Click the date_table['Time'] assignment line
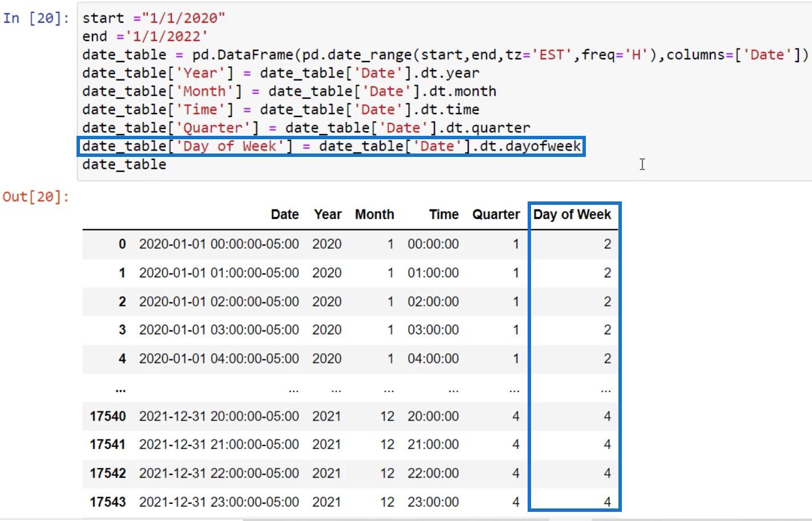812x521 pixels. pos(281,110)
